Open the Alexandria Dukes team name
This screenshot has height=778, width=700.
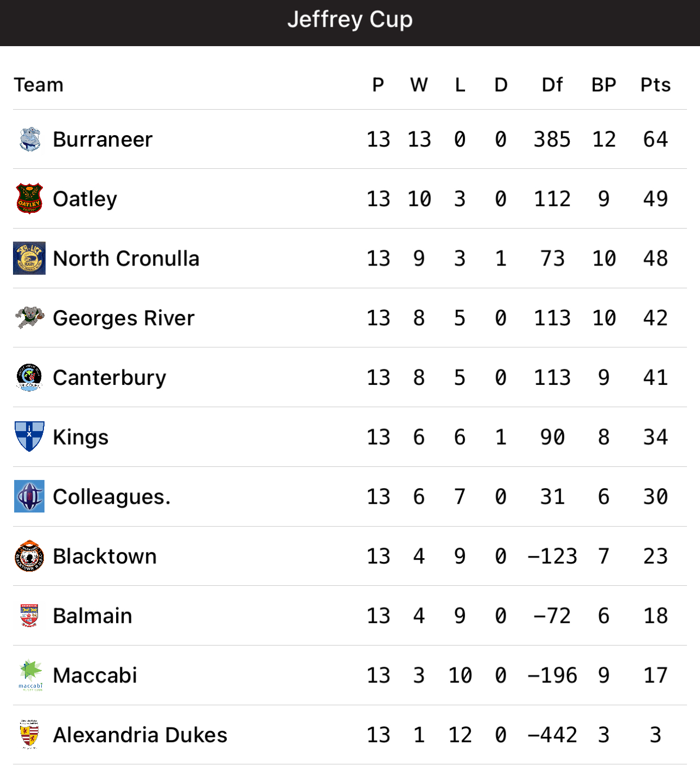pos(140,735)
